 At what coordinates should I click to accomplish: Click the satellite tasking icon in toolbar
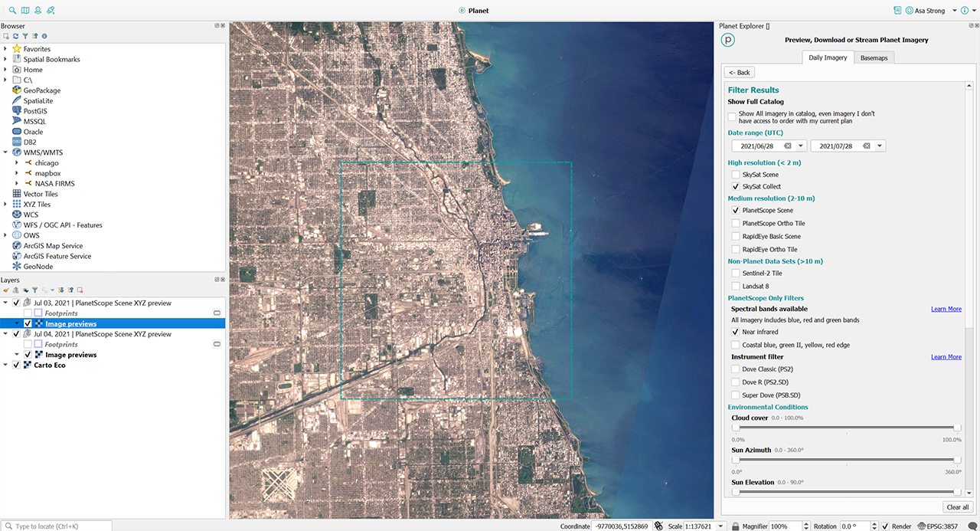coord(51,11)
